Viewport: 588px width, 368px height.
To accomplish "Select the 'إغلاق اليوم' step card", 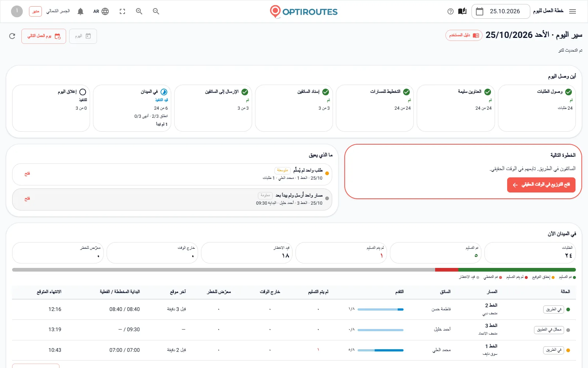I will [x=51, y=108].
